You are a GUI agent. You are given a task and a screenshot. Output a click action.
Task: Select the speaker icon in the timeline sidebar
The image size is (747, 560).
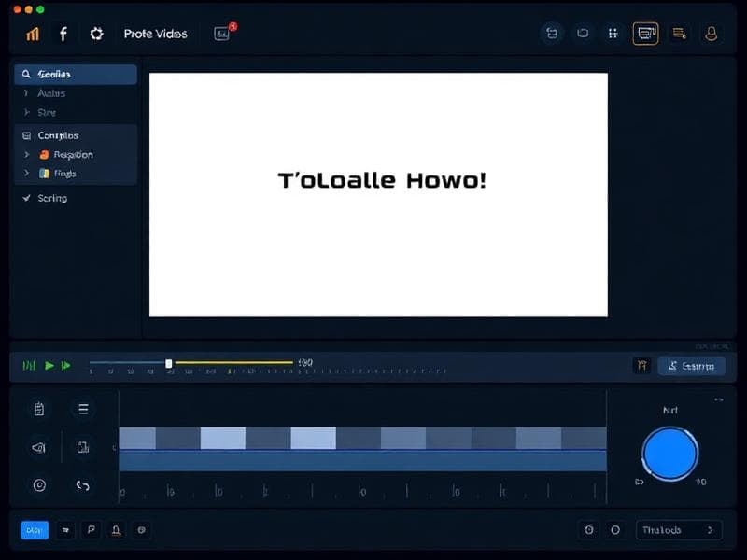click(37, 448)
